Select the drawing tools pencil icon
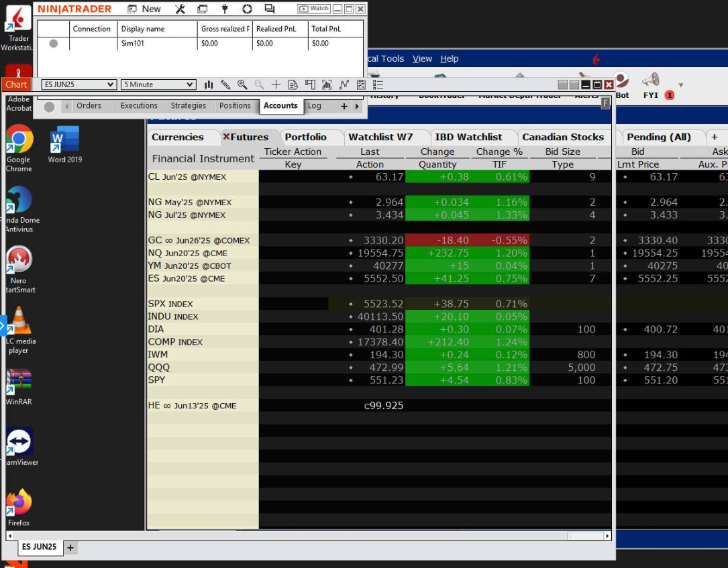This screenshot has width=728, height=568. point(225,84)
